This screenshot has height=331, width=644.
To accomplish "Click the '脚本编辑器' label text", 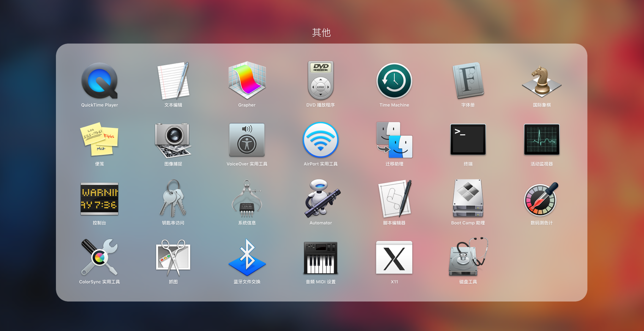I will pos(394,223).
